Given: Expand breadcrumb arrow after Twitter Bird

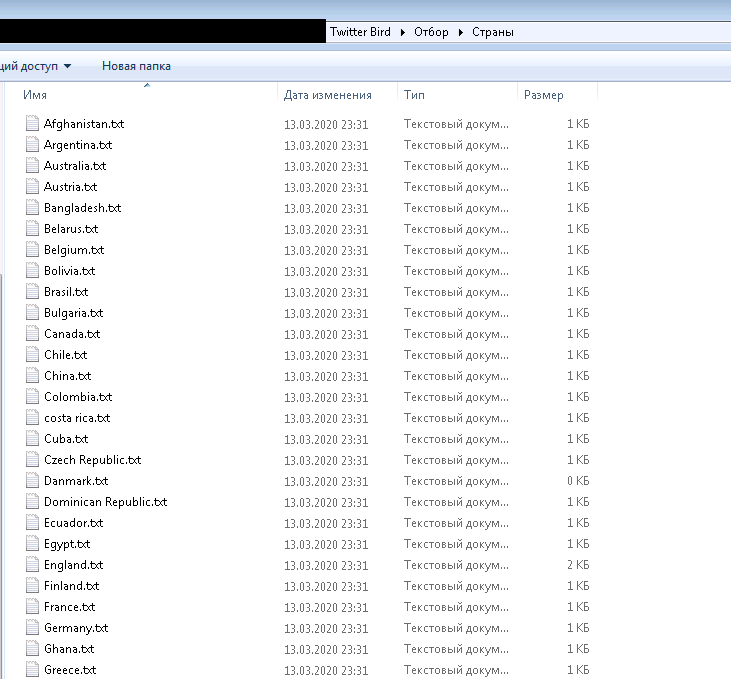Looking at the screenshot, I should (x=403, y=32).
